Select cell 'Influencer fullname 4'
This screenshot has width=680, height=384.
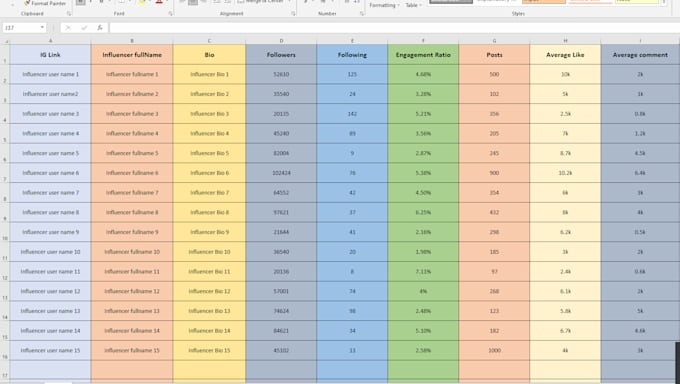point(132,133)
